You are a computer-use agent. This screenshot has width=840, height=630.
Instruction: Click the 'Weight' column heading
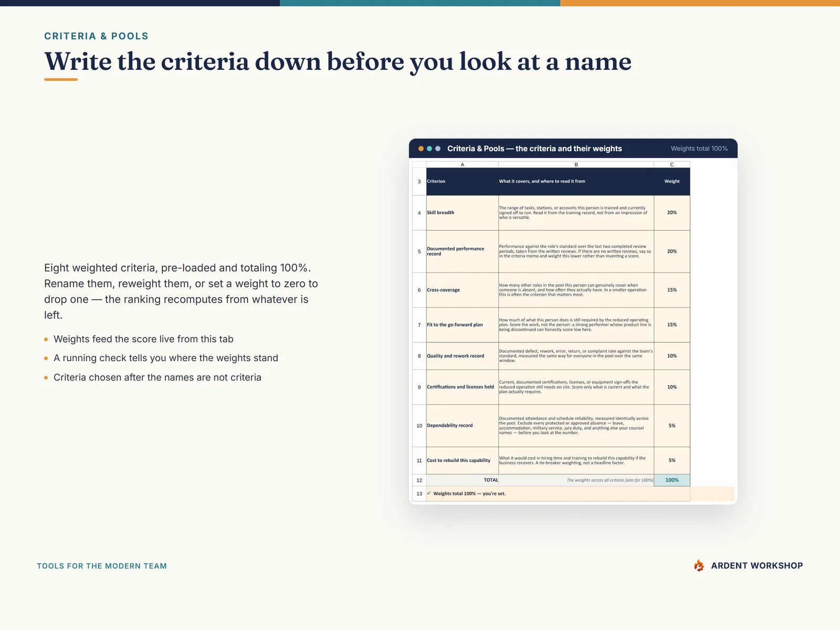click(672, 182)
